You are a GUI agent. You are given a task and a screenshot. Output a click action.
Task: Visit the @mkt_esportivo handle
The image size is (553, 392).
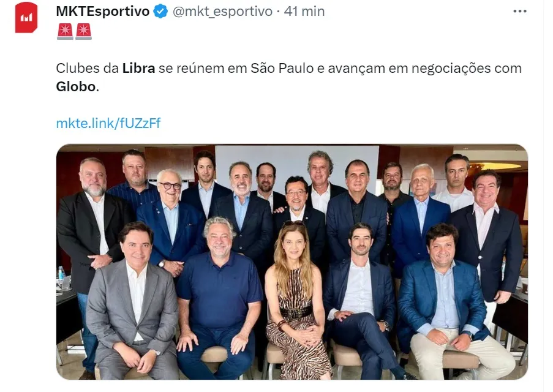(x=222, y=11)
